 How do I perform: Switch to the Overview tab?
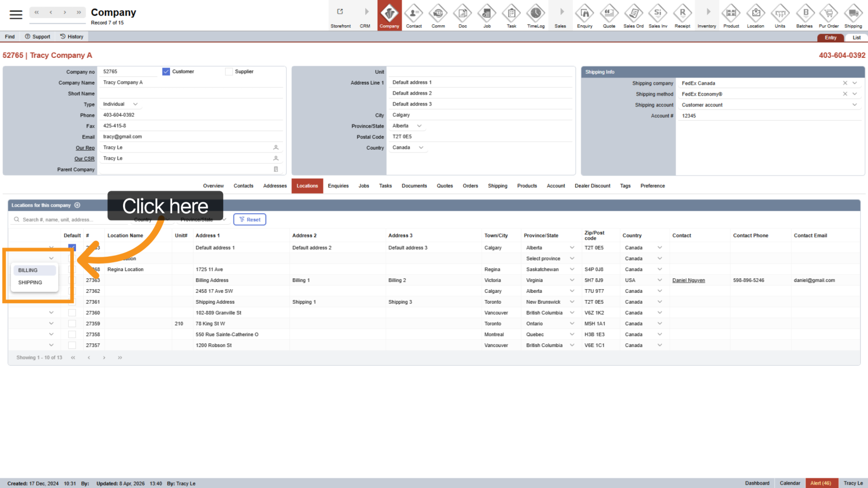point(213,186)
